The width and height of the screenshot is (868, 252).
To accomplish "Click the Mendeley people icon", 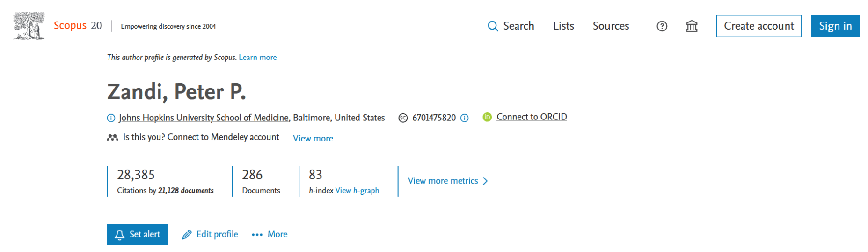I will [x=112, y=137].
